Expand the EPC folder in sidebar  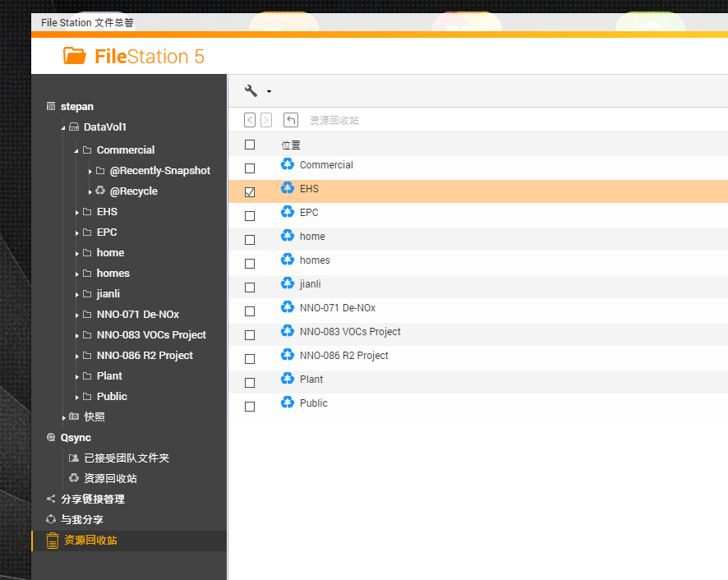[x=76, y=232]
